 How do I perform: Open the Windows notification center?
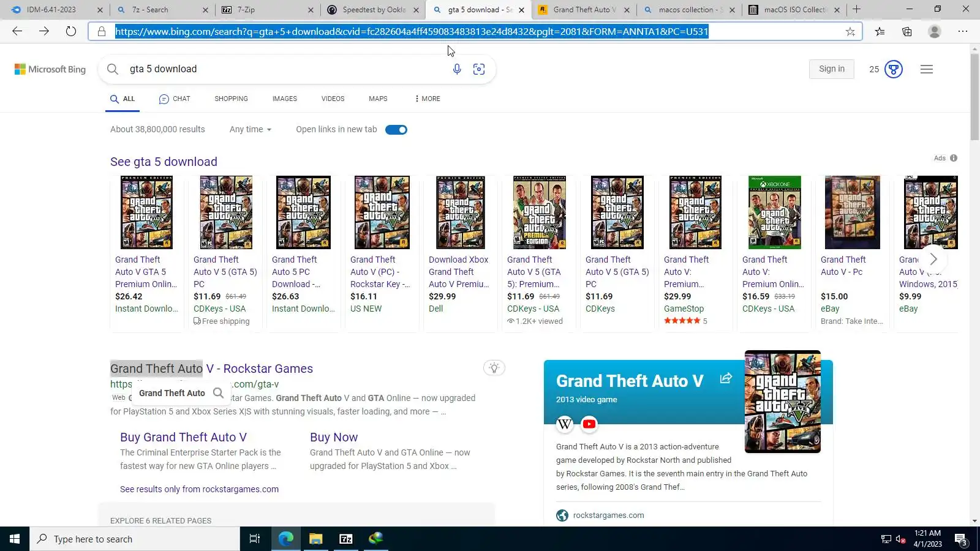[961, 539]
